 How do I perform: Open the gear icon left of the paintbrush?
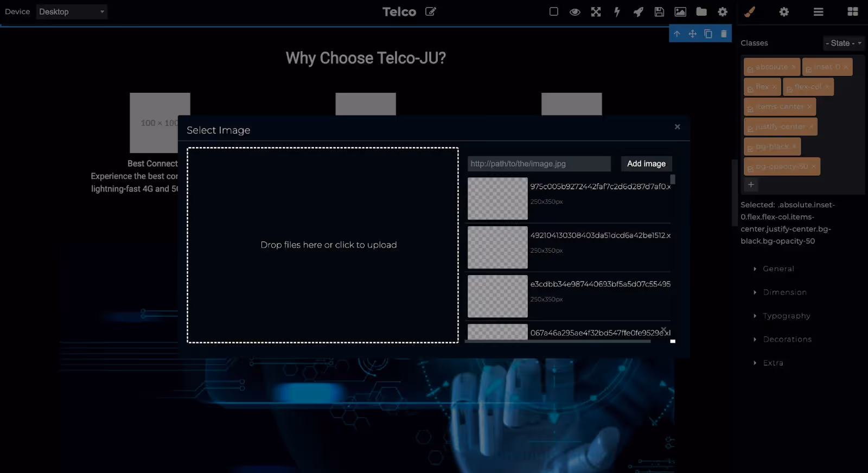pos(723,11)
